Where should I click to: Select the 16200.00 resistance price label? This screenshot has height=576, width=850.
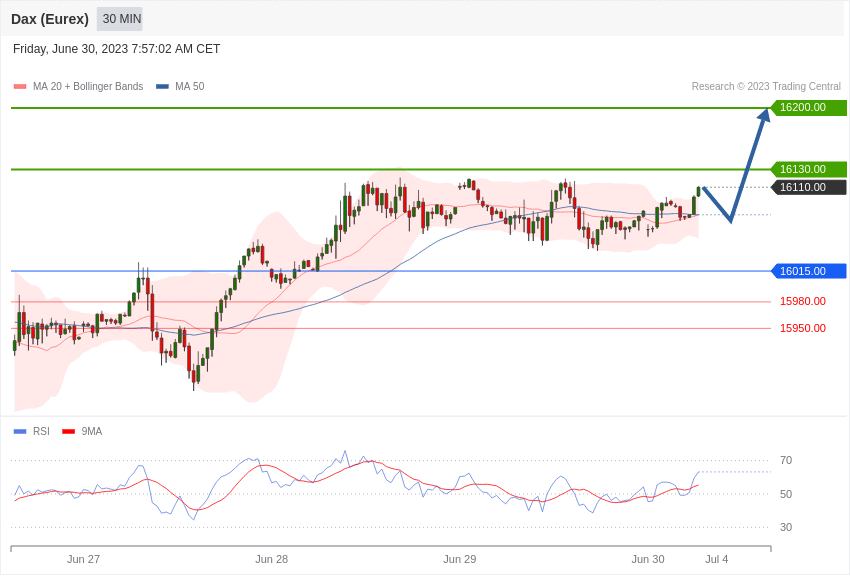809,107
